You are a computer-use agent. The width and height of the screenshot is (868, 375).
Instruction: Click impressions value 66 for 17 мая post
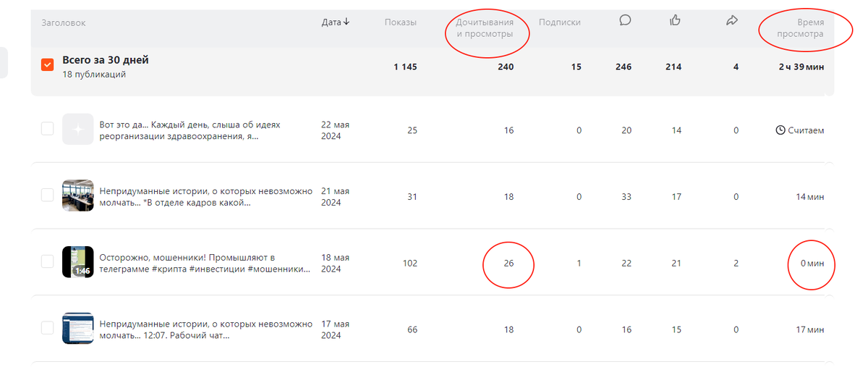[x=412, y=330]
